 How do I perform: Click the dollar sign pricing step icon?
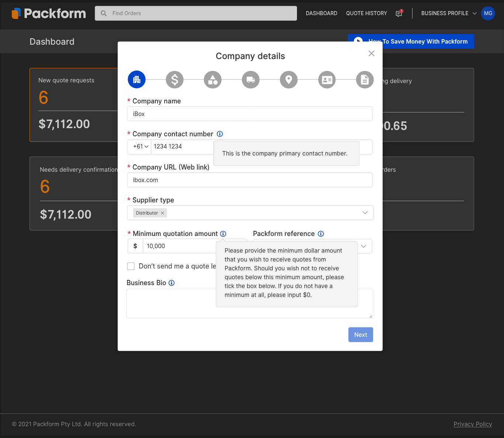(175, 80)
